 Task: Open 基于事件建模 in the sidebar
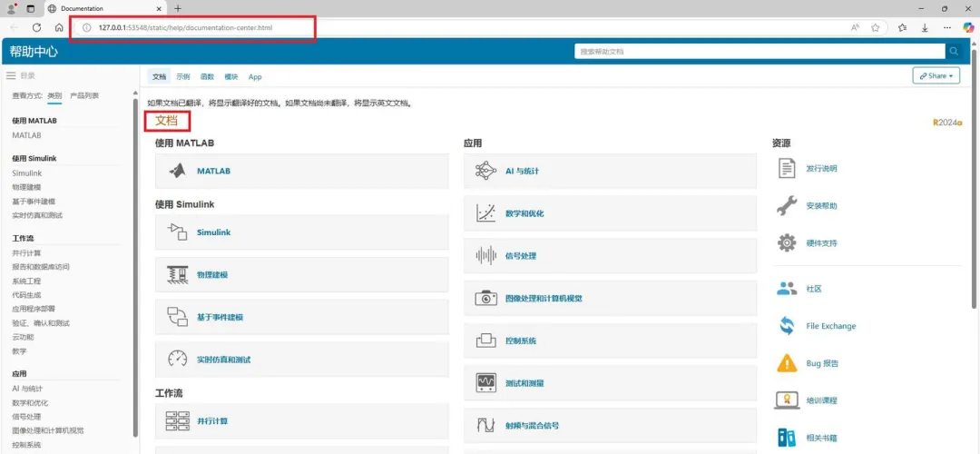34,202
